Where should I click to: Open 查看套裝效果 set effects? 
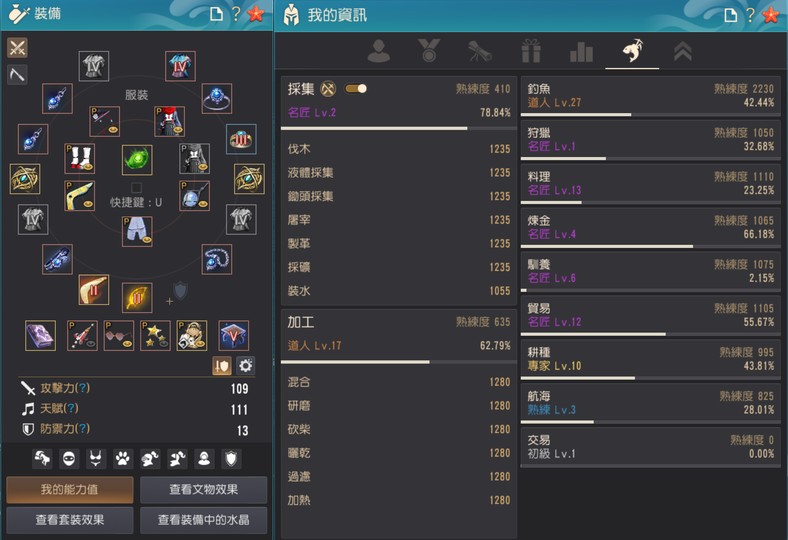70,520
